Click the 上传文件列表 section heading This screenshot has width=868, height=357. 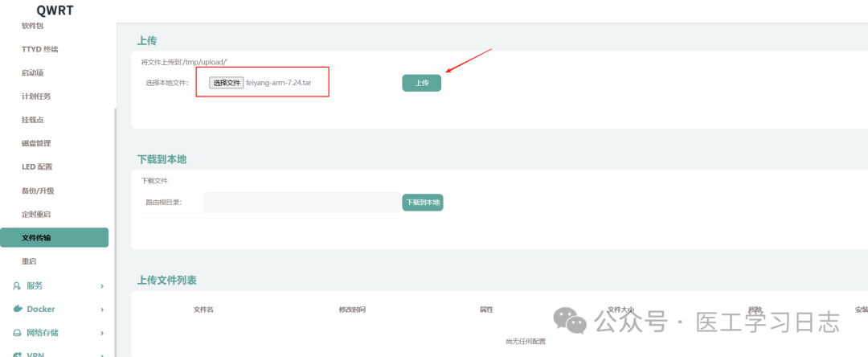point(166,280)
